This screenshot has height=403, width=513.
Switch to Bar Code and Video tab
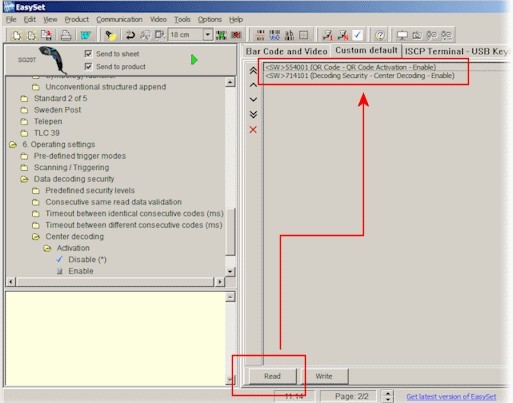pyautogui.click(x=286, y=51)
